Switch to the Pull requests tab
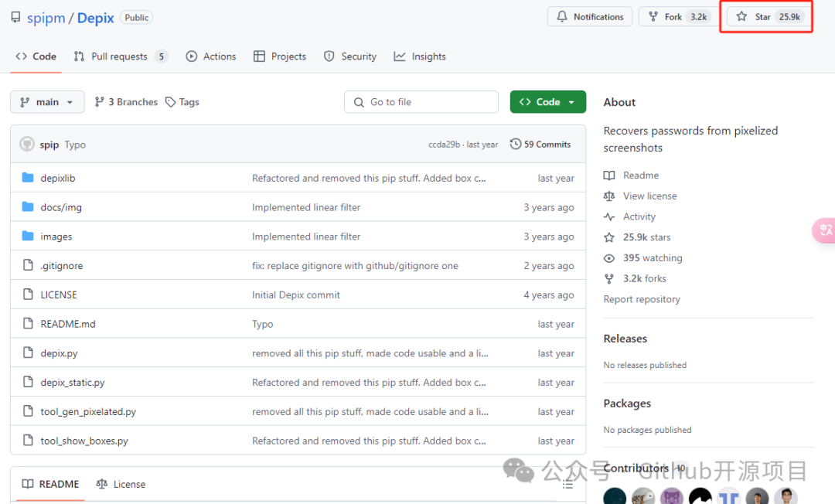 [121, 56]
